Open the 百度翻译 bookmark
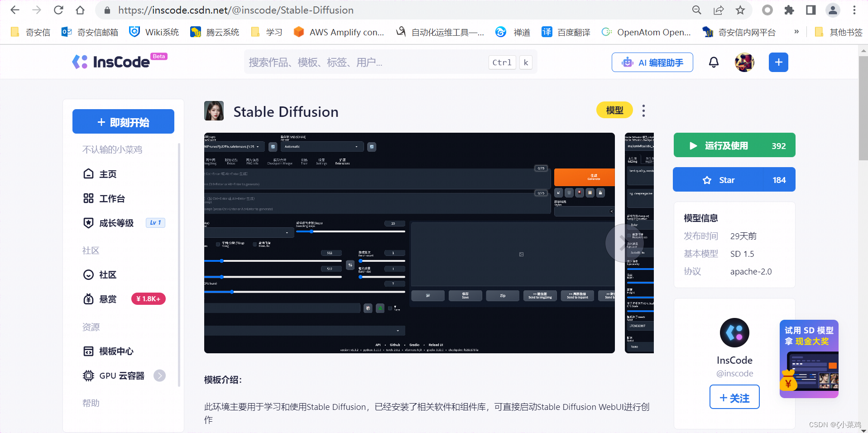Screen dimensions: 868x433 (566, 32)
